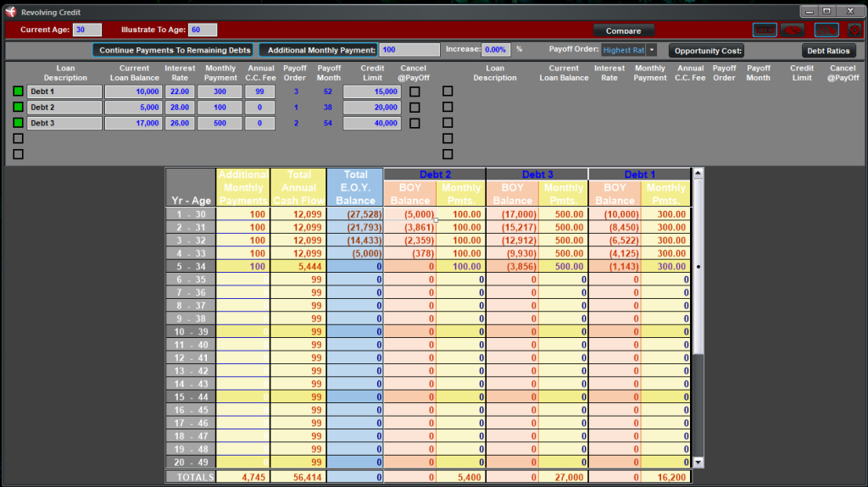The height and width of the screenshot is (487, 868).
Task: Click Continue Payments To Remaining Debts
Action: click(175, 50)
